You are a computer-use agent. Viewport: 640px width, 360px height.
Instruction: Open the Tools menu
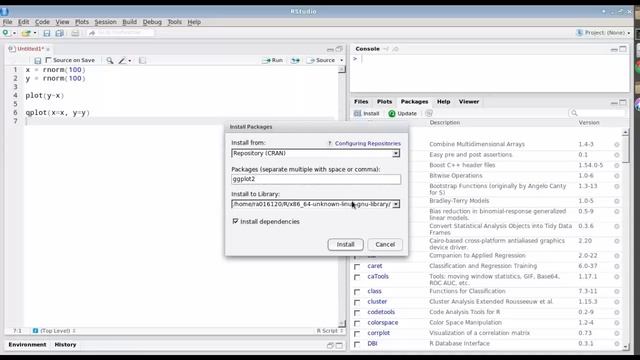pos(174,22)
